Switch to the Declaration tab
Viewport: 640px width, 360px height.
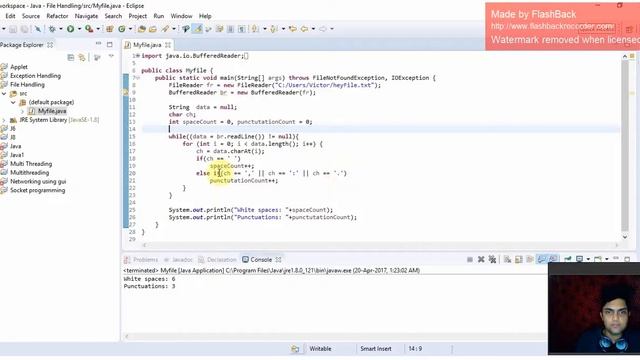pos(217,260)
